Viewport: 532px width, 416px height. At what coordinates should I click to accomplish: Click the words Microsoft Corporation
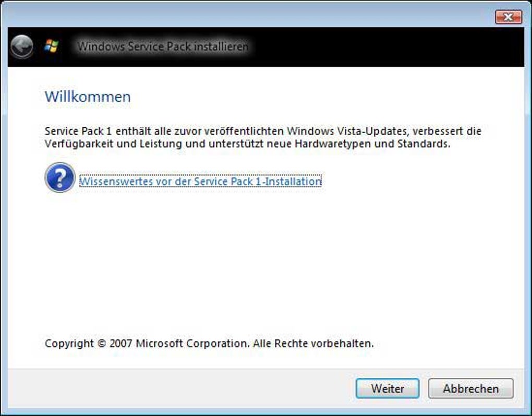191,343
